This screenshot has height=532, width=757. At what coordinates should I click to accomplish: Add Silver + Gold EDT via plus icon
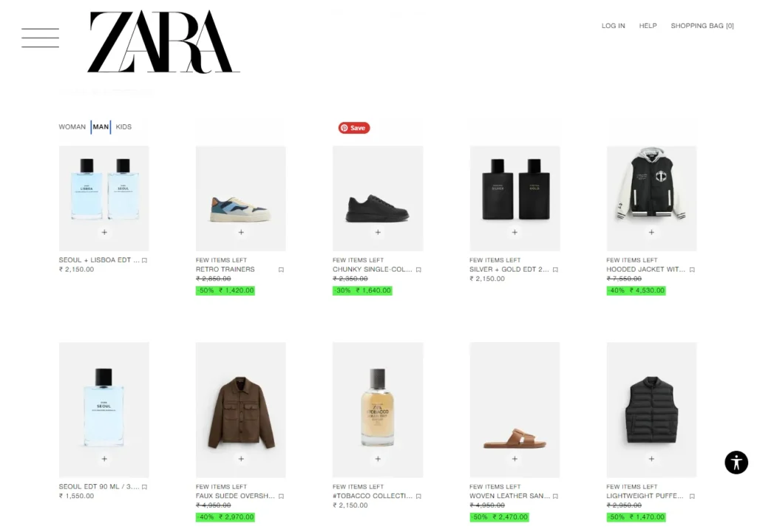515,232
